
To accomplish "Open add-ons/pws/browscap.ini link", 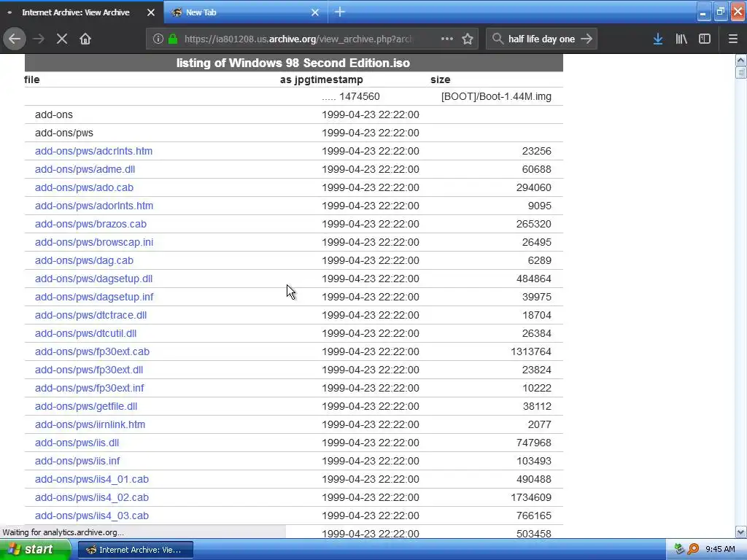I will pyautogui.click(x=94, y=242).
